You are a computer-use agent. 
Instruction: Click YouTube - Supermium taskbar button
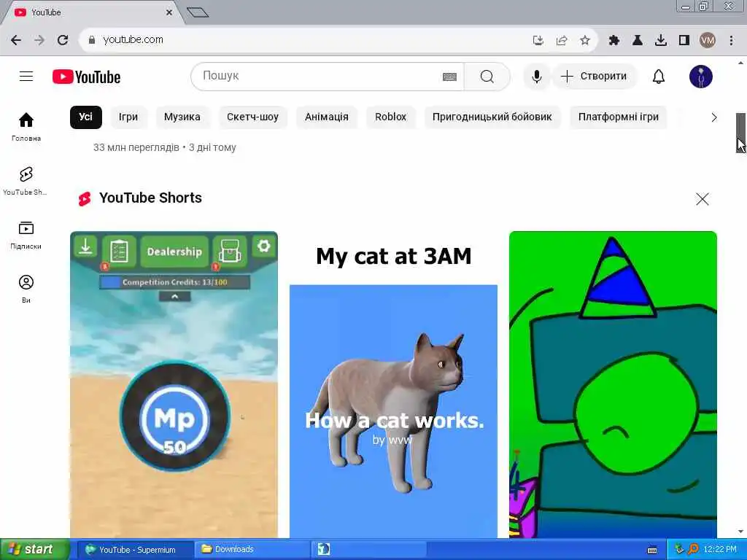coord(135,550)
